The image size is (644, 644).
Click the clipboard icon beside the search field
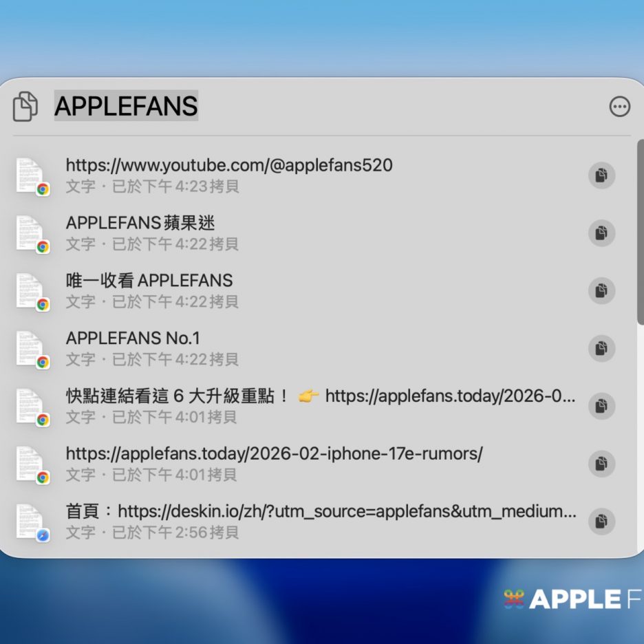click(x=25, y=107)
